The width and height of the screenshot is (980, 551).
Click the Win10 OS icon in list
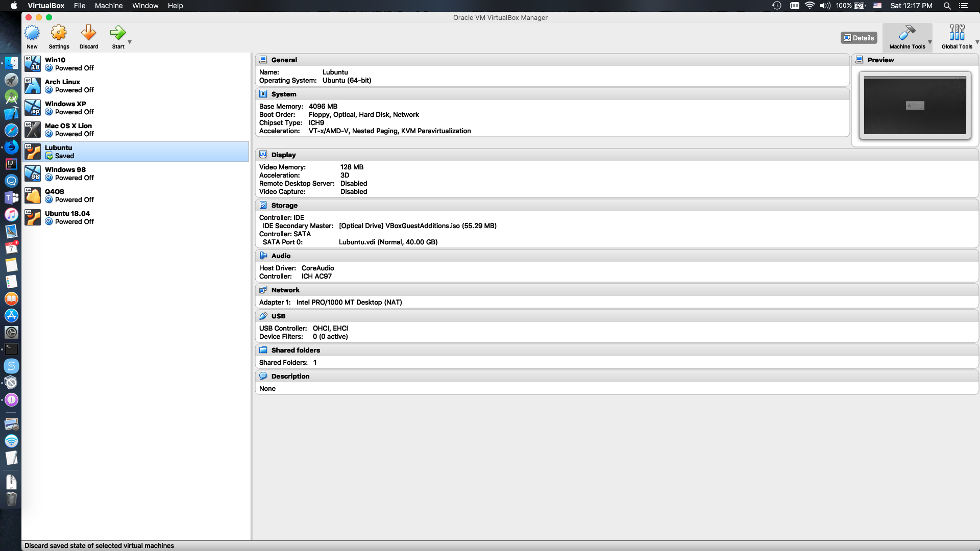click(x=33, y=64)
